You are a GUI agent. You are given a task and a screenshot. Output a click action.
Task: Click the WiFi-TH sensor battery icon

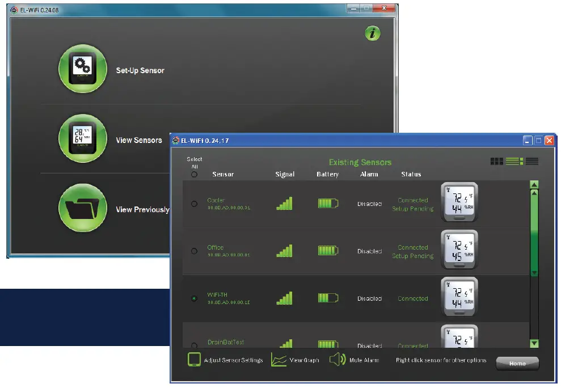[328, 298]
